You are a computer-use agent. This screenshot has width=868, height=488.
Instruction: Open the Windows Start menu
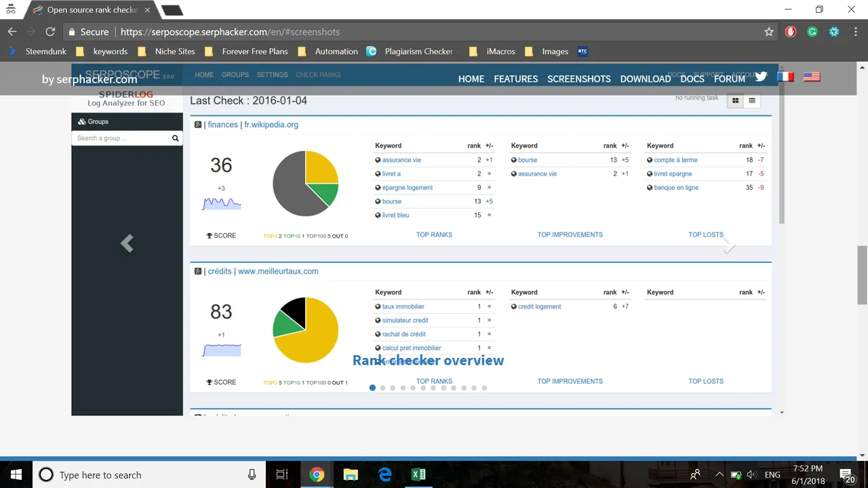click(16, 474)
